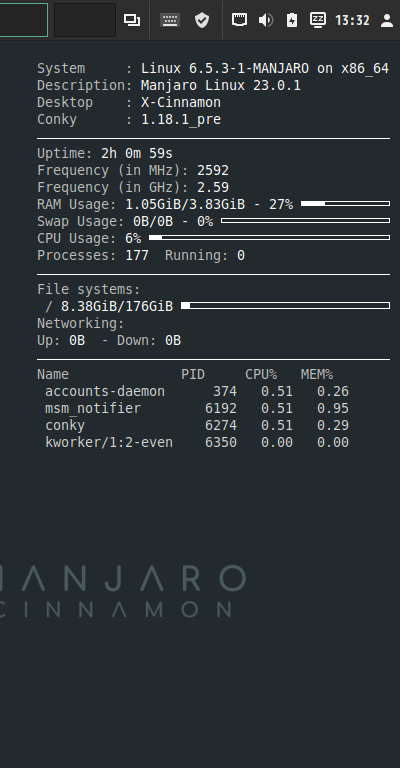Open the window list applet icon
Viewport: 400px width, 768px height.
132,20
